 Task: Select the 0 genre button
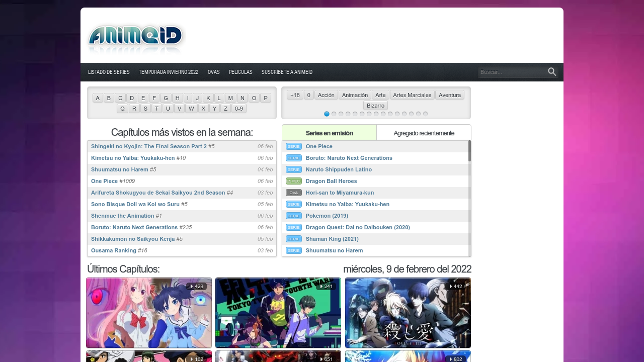pyautogui.click(x=309, y=95)
